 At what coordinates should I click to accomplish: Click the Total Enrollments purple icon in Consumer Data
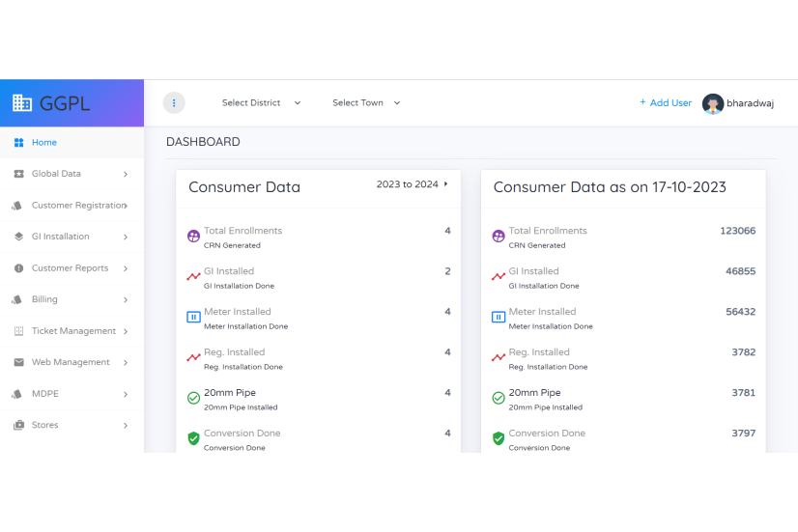[x=193, y=236]
